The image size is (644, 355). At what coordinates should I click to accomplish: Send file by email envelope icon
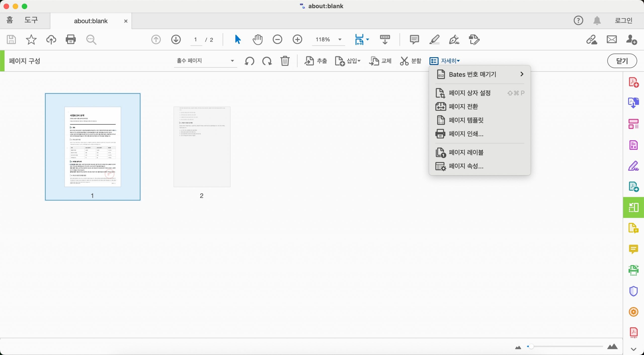(x=612, y=40)
